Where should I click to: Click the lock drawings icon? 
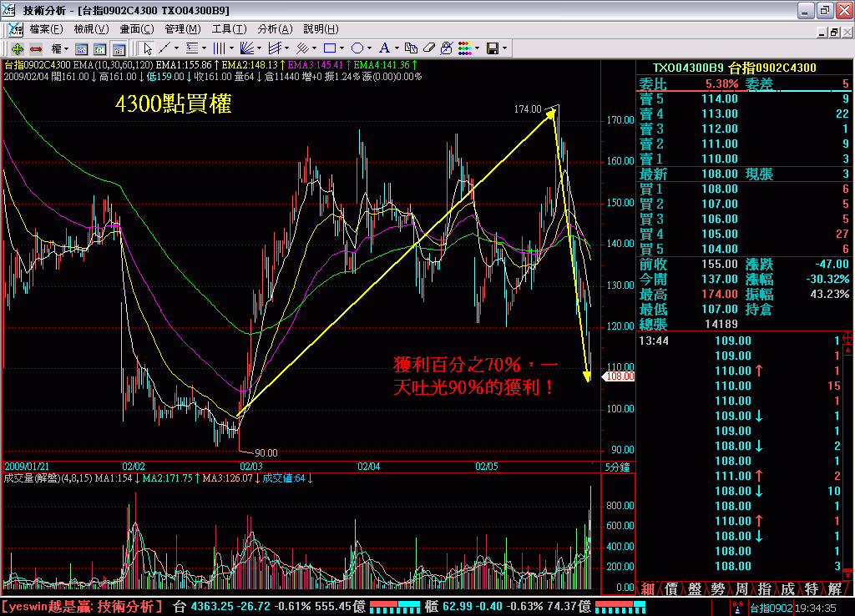(446, 48)
